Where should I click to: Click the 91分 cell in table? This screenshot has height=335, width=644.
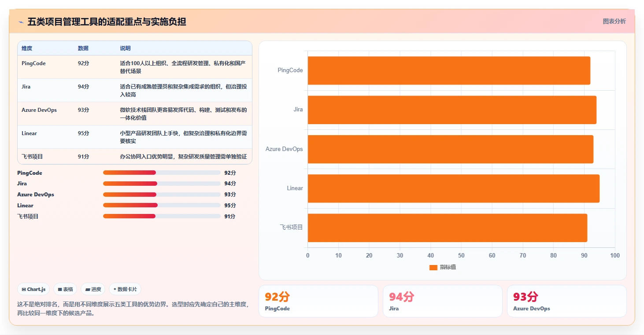(x=83, y=157)
